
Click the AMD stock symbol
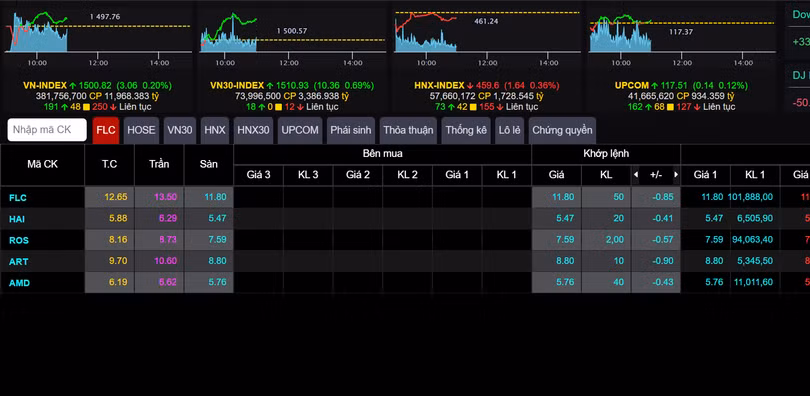(x=19, y=283)
